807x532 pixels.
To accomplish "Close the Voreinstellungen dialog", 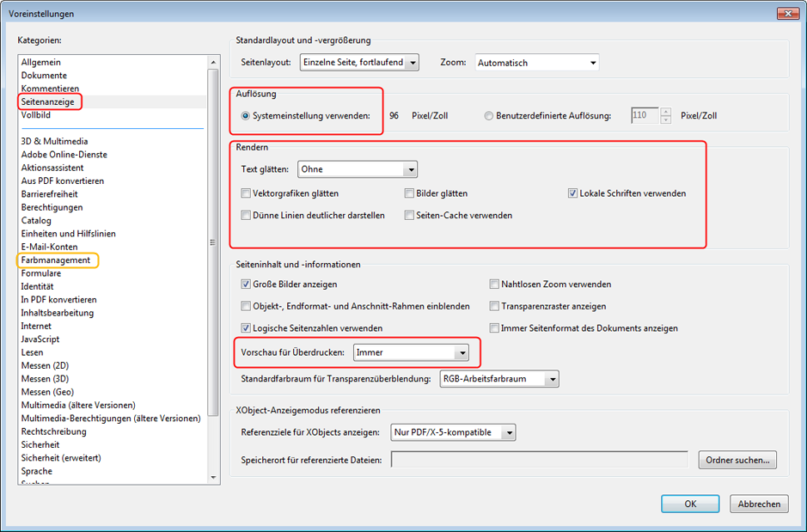I will click(x=787, y=14).
